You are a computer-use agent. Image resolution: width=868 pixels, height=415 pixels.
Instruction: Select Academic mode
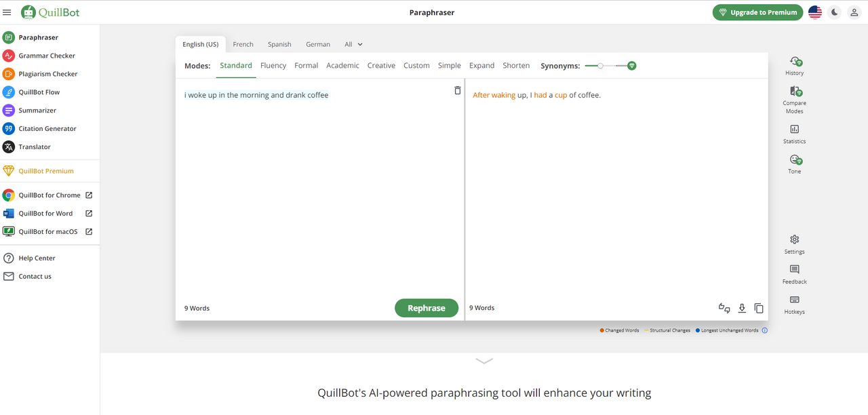[x=342, y=66]
